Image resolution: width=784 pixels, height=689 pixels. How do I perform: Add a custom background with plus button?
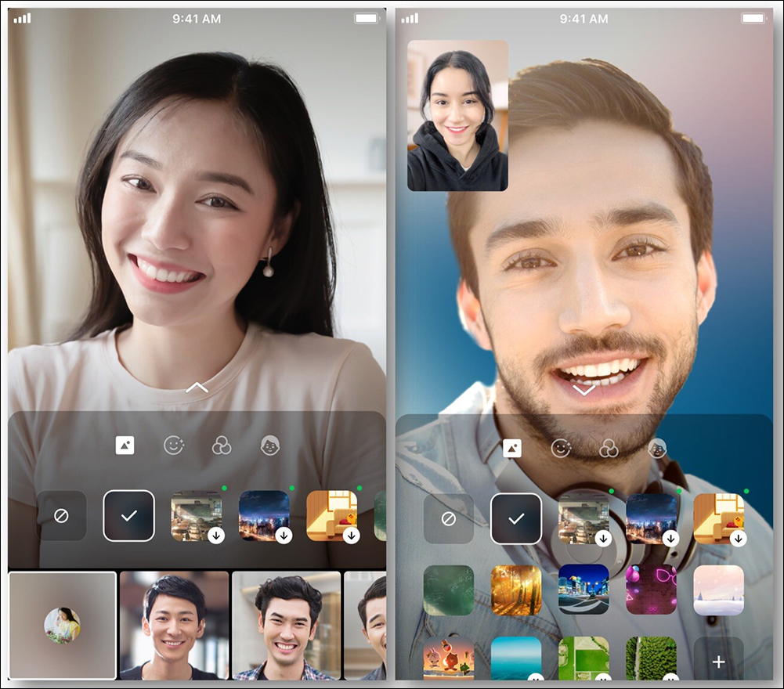coord(718,662)
